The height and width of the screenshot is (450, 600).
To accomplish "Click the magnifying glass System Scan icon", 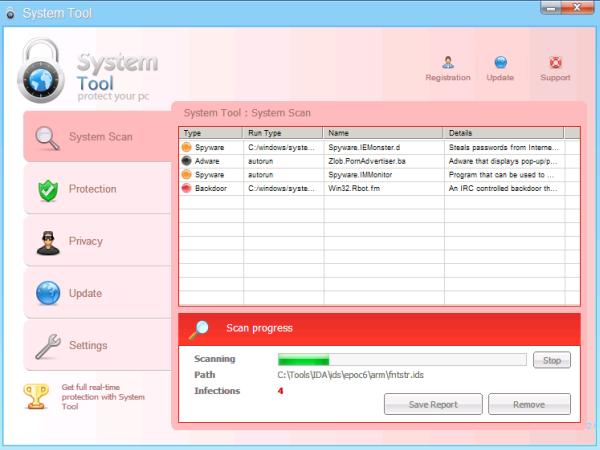I will tap(47, 138).
